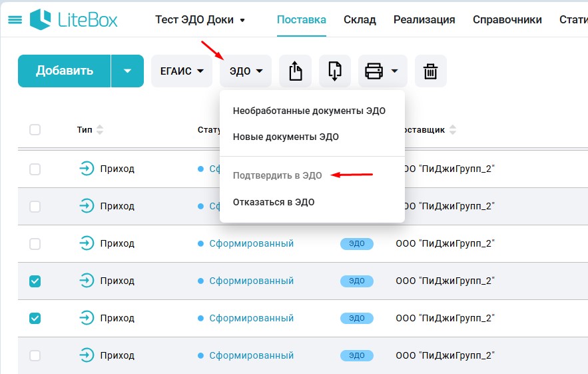Click third row's ООО "ПиДжиГрупп_2" supplier
The height and width of the screenshot is (374, 588).
[x=445, y=243]
